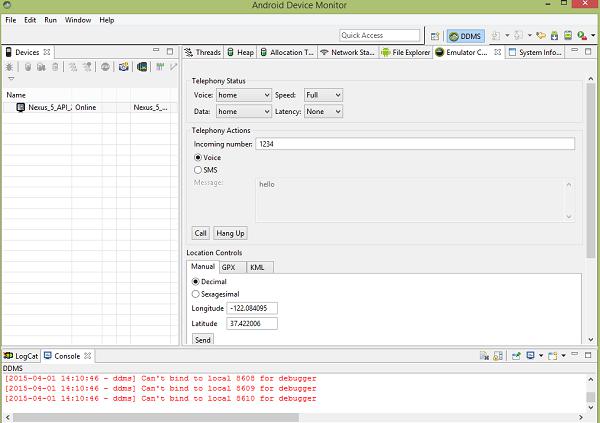Click the key-shaped icon in main toolbar
Viewport: 600px width, 423px height.
point(541,36)
